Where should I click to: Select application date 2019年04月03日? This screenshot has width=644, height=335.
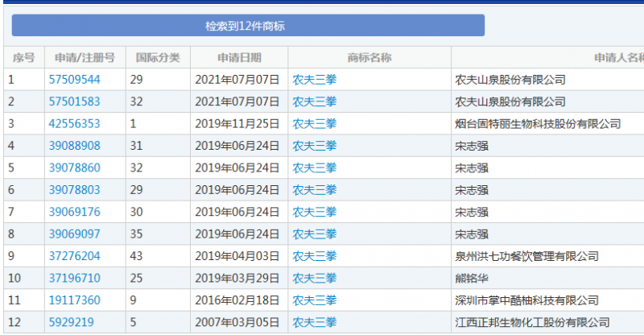pos(237,256)
